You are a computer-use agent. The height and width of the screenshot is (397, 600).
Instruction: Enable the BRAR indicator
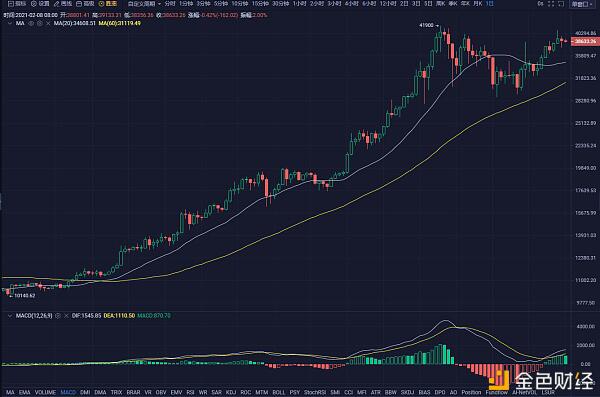tap(133, 392)
